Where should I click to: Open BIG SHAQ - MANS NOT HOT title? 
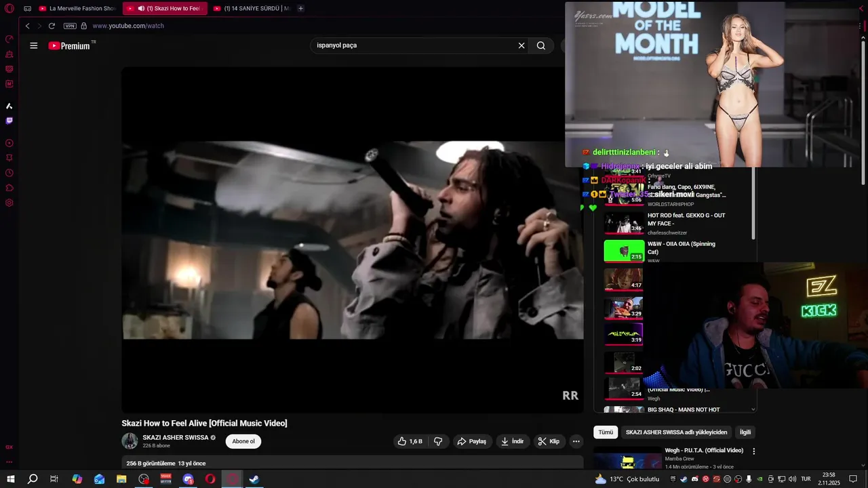[684, 410]
